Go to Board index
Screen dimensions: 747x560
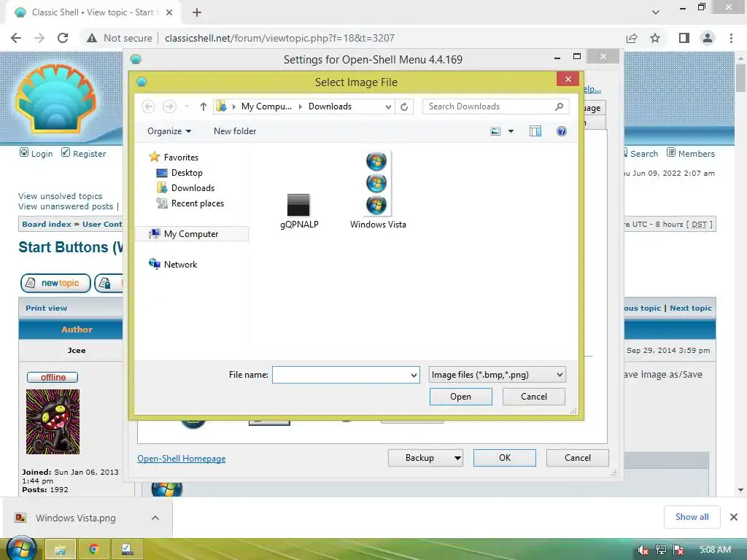[47, 225]
